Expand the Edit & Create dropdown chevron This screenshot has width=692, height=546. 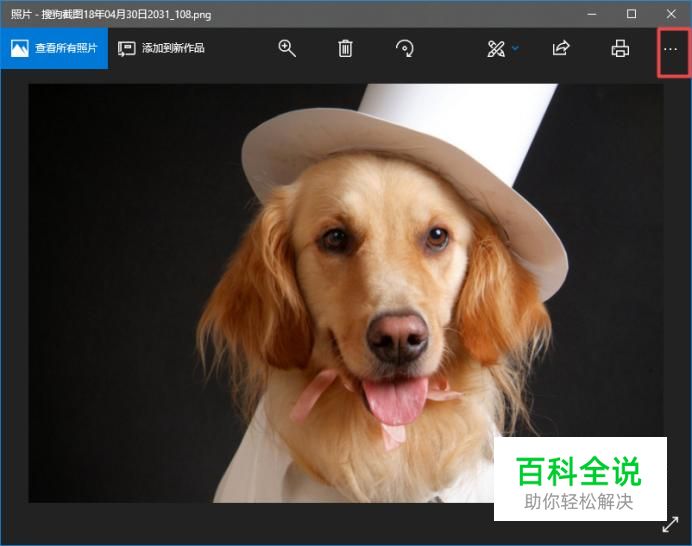pyautogui.click(x=515, y=48)
